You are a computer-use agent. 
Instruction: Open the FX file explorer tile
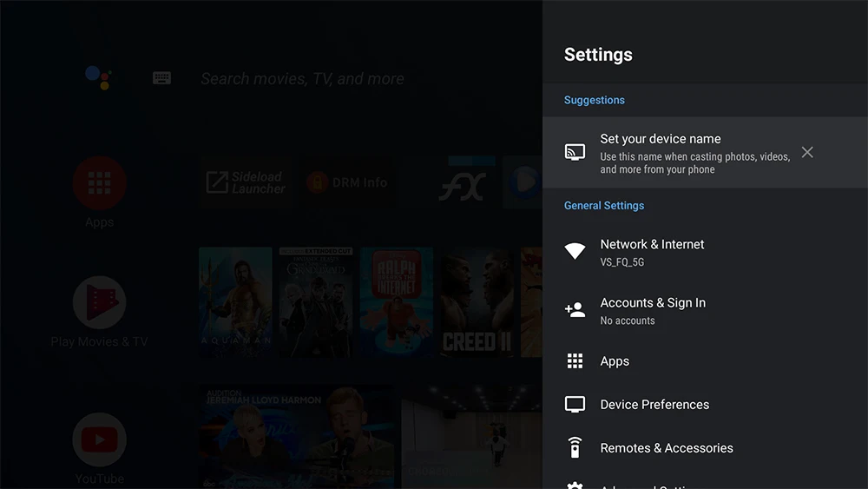[x=463, y=182]
